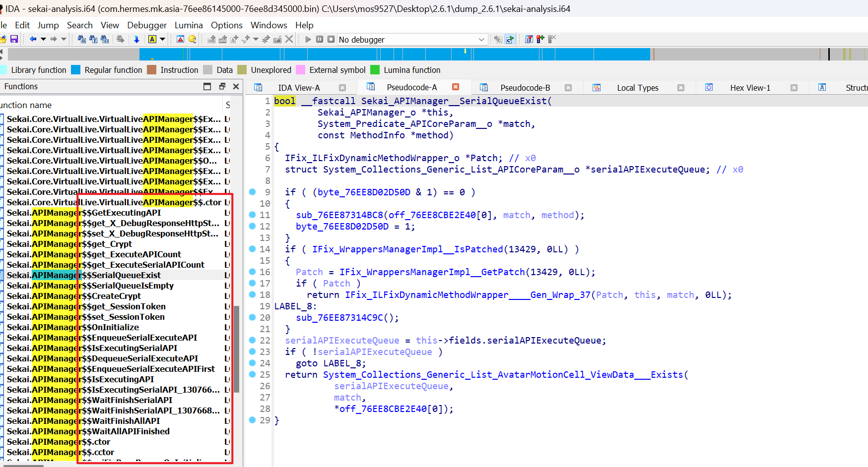Open the Windows menu

[x=269, y=25]
